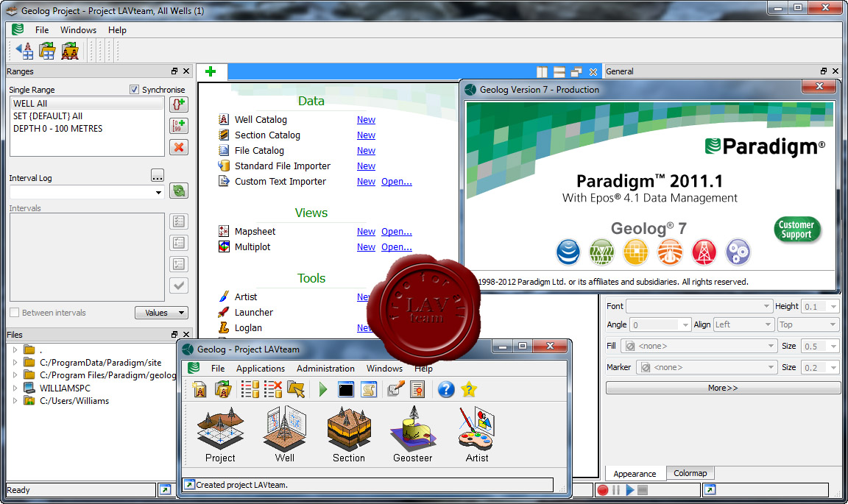Viewport: 848px width, 504px height.
Task: Launch the Artist palette module icon
Action: click(x=477, y=435)
